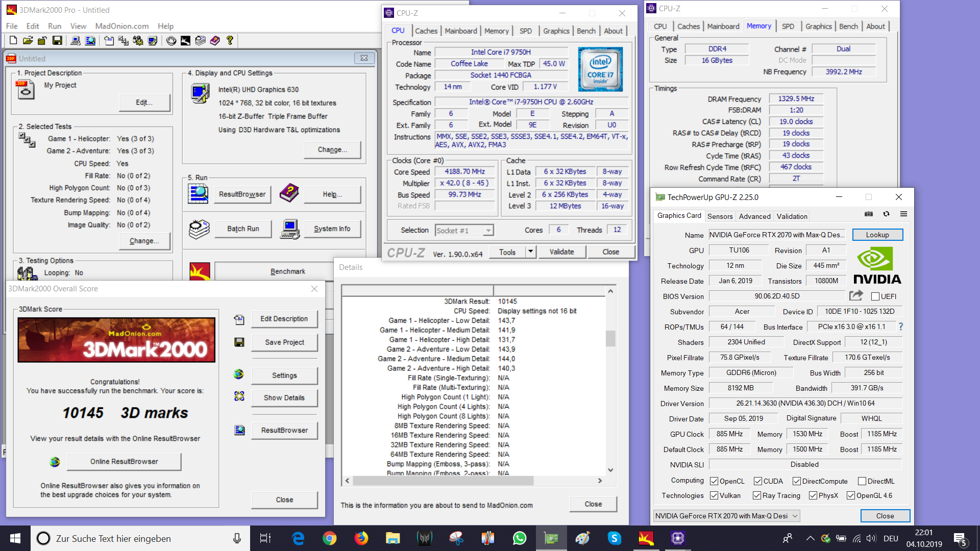
Task: Click the question mark next to Bus Interface
Action: (x=900, y=327)
